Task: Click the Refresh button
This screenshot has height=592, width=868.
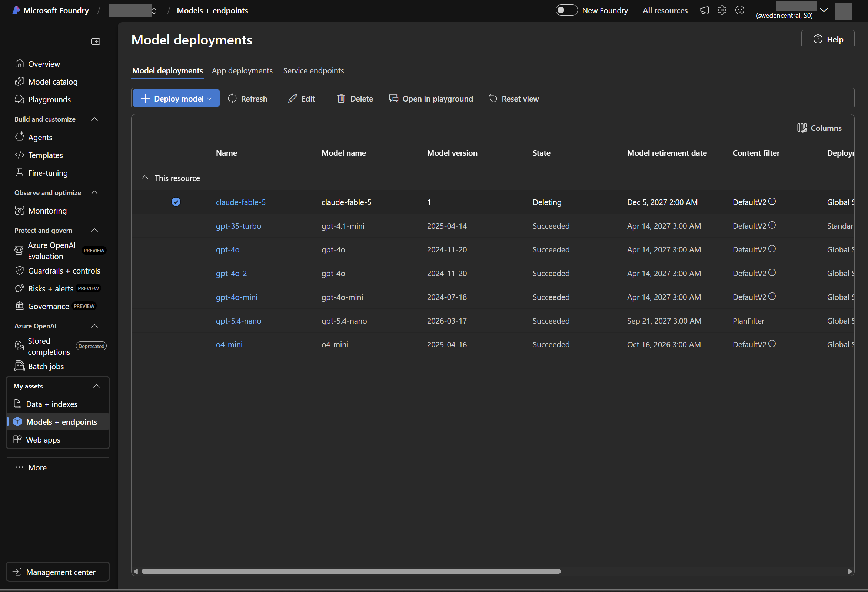Action: (247, 98)
